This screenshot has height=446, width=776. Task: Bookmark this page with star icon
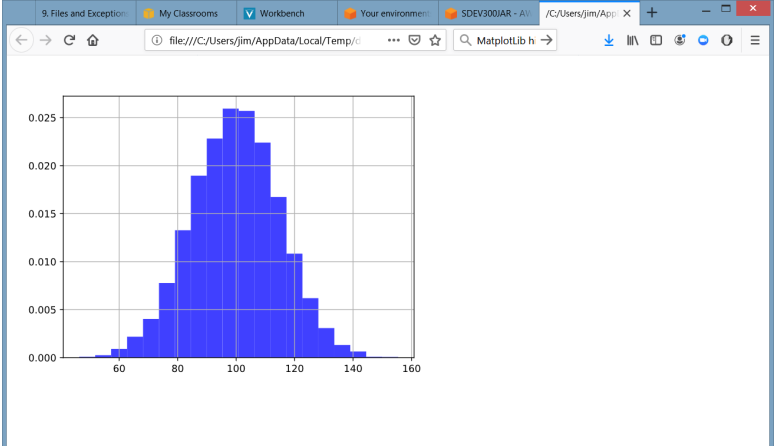coord(435,40)
